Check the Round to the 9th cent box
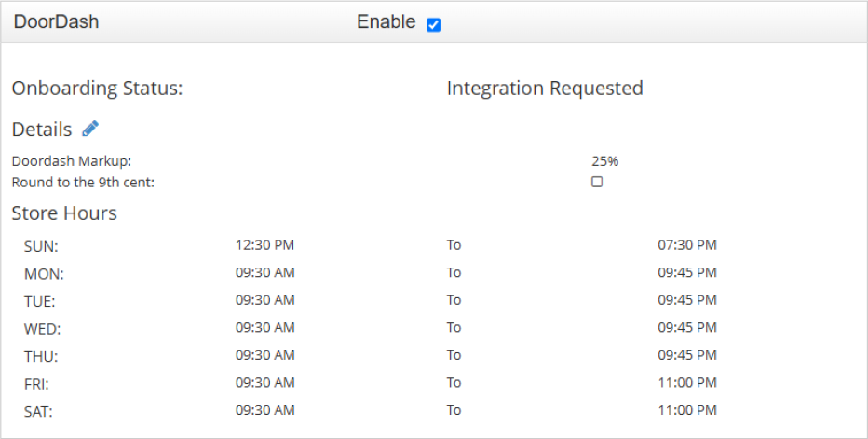This screenshot has height=439, width=868. (597, 182)
